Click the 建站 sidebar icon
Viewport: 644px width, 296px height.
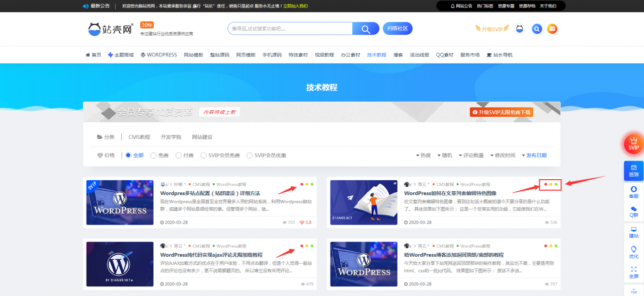pyautogui.click(x=633, y=232)
